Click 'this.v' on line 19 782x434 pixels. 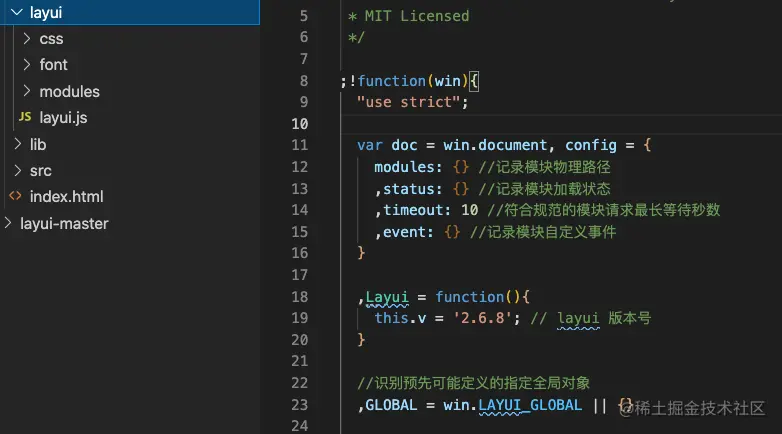[x=400, y=318]
